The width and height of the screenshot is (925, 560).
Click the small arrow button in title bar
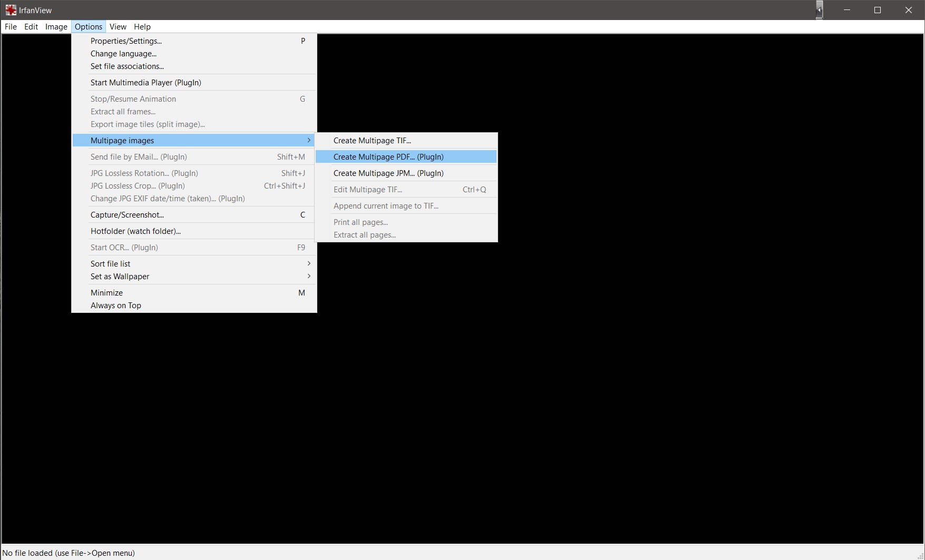pyautogui.click(x=819, y=10)
